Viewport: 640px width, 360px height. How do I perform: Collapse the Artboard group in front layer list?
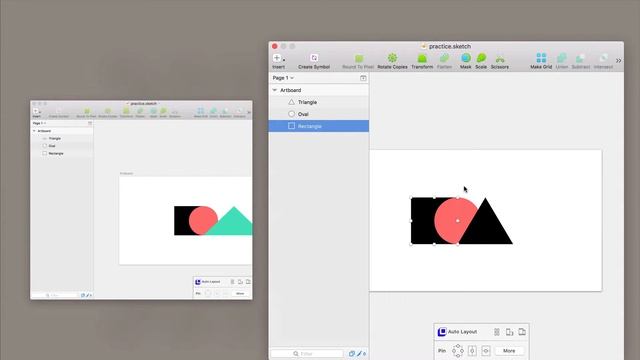[x=275, y=90]
